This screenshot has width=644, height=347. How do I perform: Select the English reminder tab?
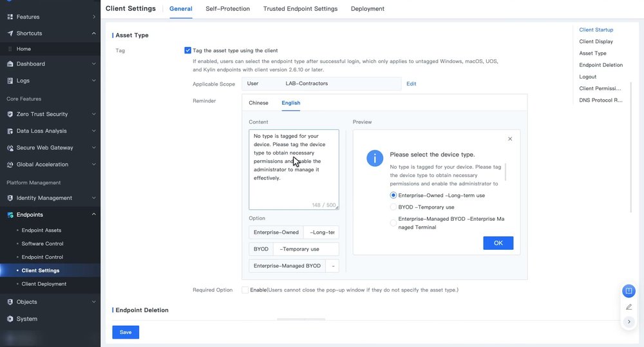pos(291,103)
